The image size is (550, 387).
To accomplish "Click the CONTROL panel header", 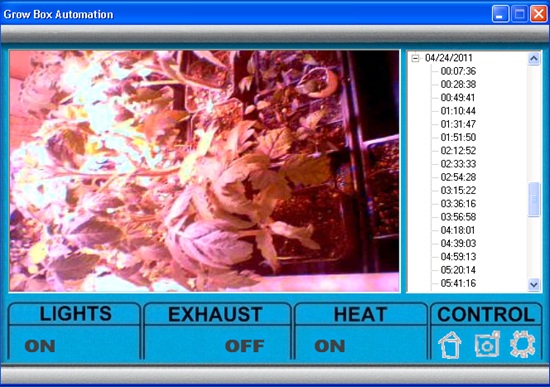I will 486,314.
